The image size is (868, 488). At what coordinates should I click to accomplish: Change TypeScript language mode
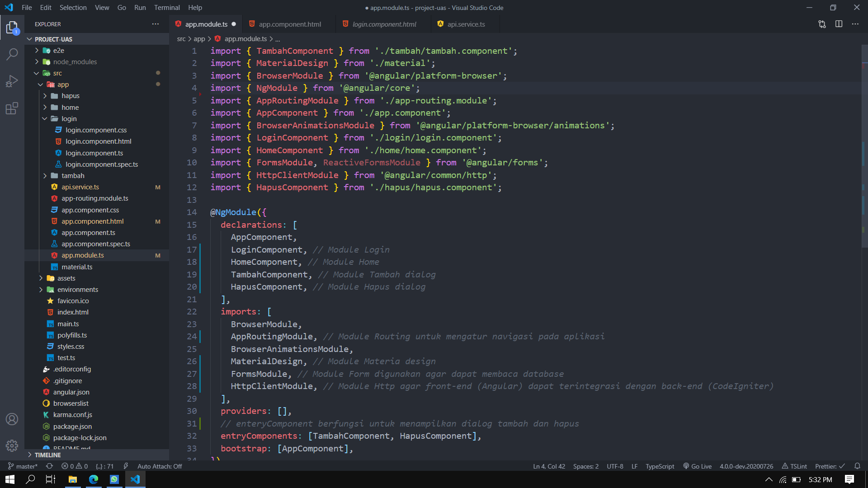point(660,466)
